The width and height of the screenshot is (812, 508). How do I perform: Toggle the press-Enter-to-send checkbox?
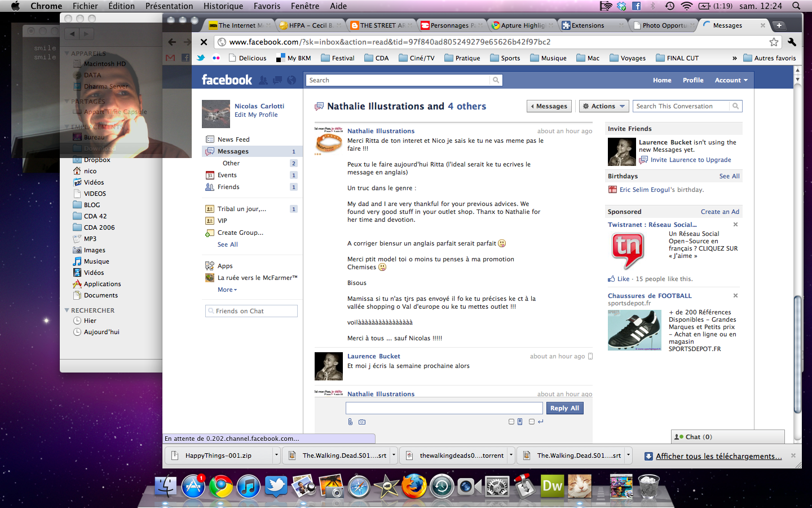[x=532, y=422]
